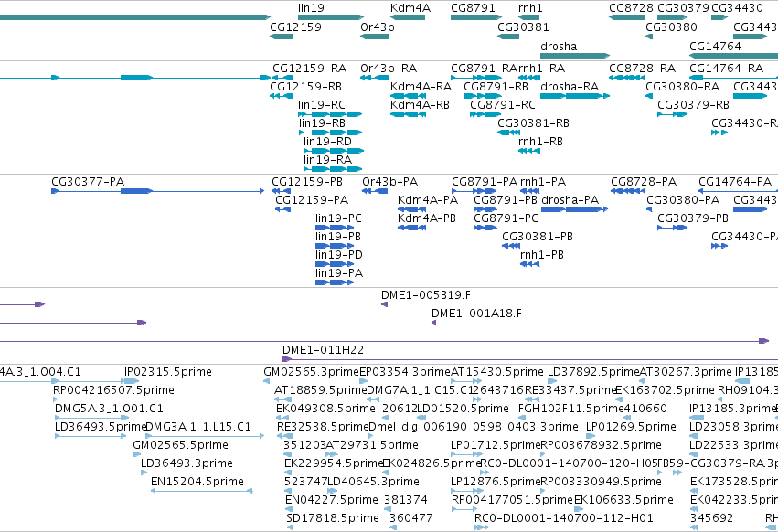
Task: Select transcript Kdm4A-RA
Action: coord(408,96)
